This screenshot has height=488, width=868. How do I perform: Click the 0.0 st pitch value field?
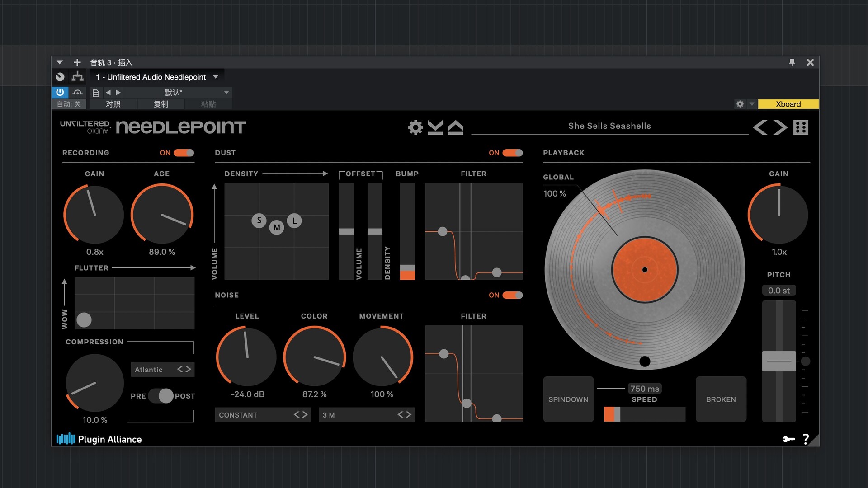(x=779, y=291)
